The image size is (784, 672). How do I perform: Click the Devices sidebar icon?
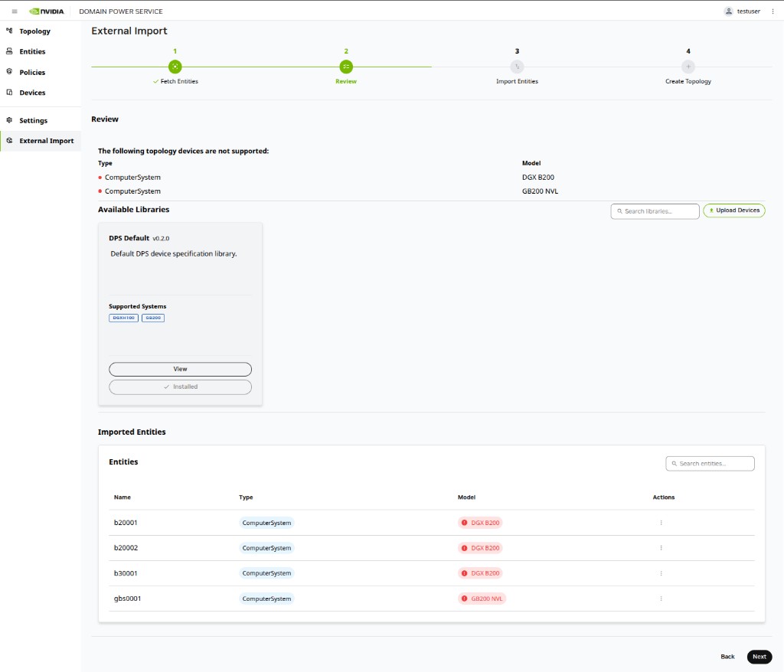9,92
